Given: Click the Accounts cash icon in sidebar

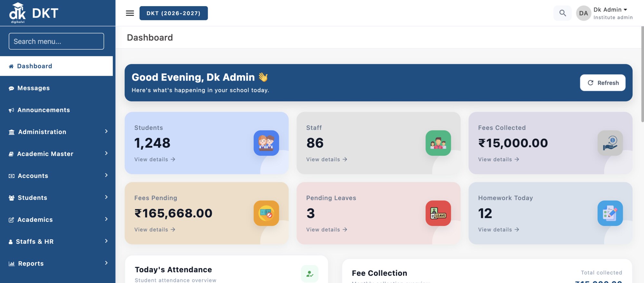Looking at the screenshot, I should [12, 176].
